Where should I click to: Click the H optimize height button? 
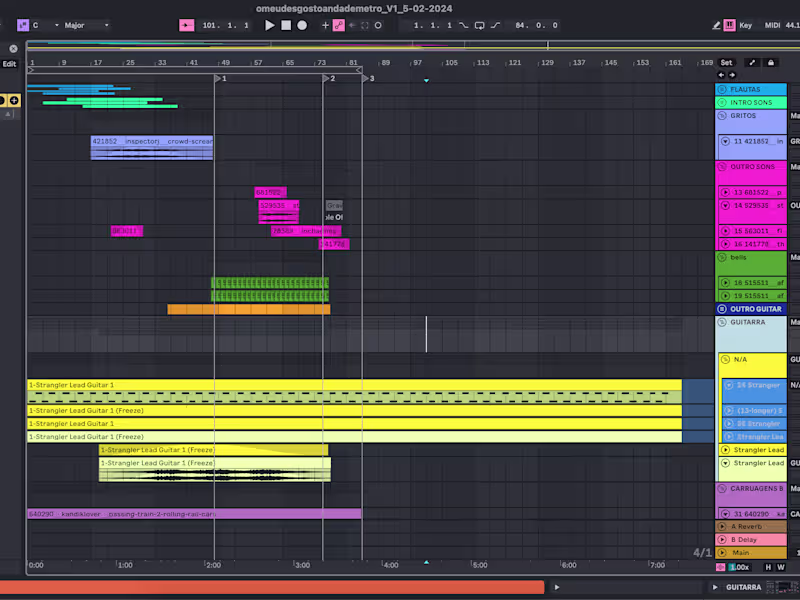pyautogui.click(x=768, y=567)
